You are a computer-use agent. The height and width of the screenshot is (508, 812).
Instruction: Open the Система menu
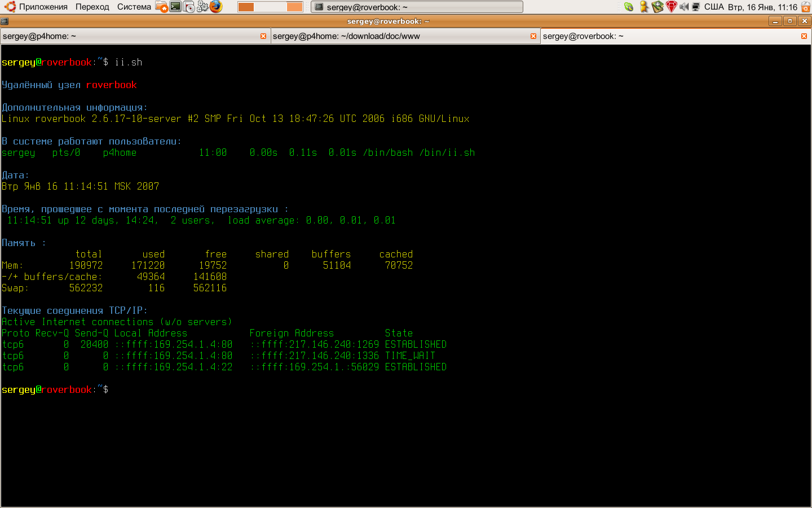pos(134,7)
